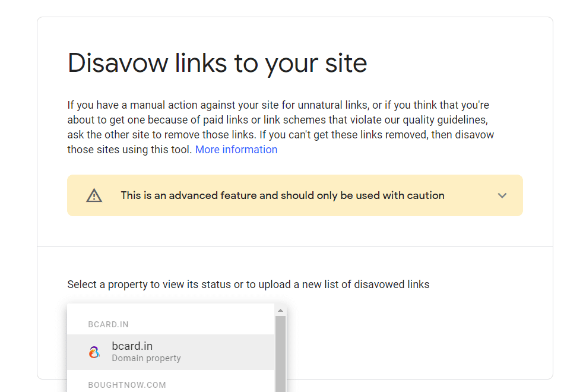Expand the advanced feature caution text
The image size is (583, 392).
click(283, 195)
